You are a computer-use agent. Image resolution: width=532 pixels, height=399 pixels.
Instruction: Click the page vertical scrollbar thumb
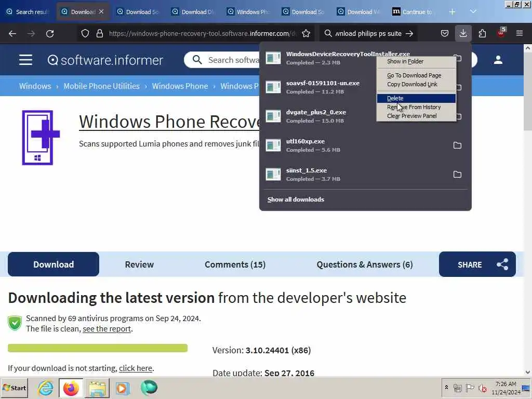coord(528,91)
